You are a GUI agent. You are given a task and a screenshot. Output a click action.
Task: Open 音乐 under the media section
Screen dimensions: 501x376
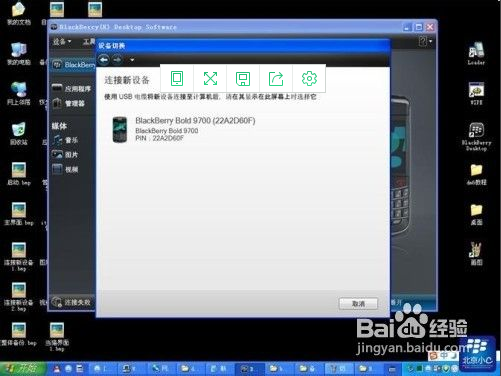pyautogui.click(x=65, y=140)
